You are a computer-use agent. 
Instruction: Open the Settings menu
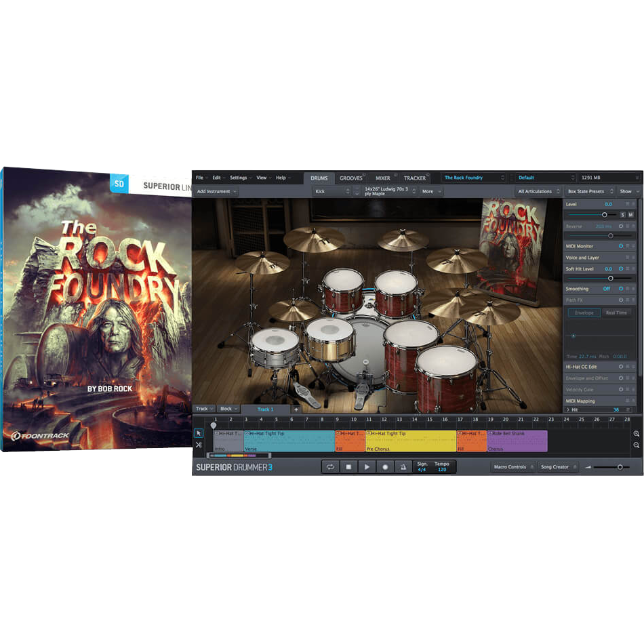(x=239, y=178)
